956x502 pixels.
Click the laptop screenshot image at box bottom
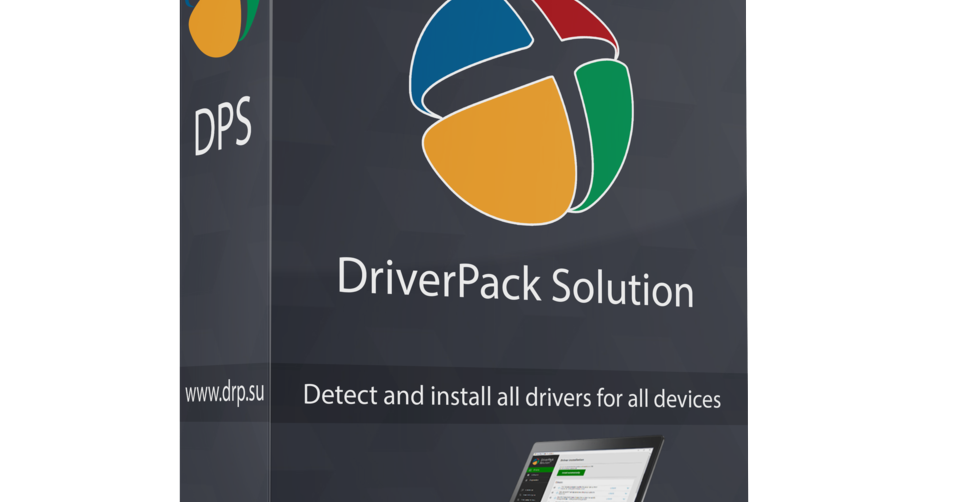click(587, 468)
